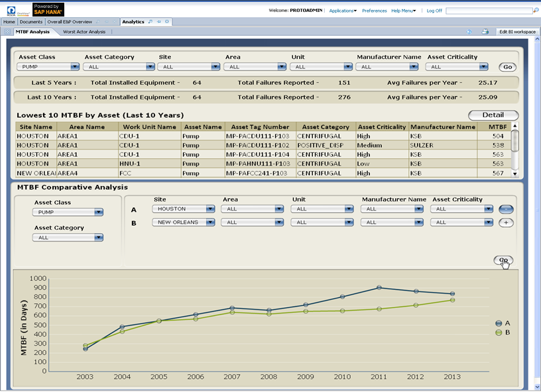Screen dimensions: 541x392
Task: Switch to the Home tab
Action: (x=9, y=22)
